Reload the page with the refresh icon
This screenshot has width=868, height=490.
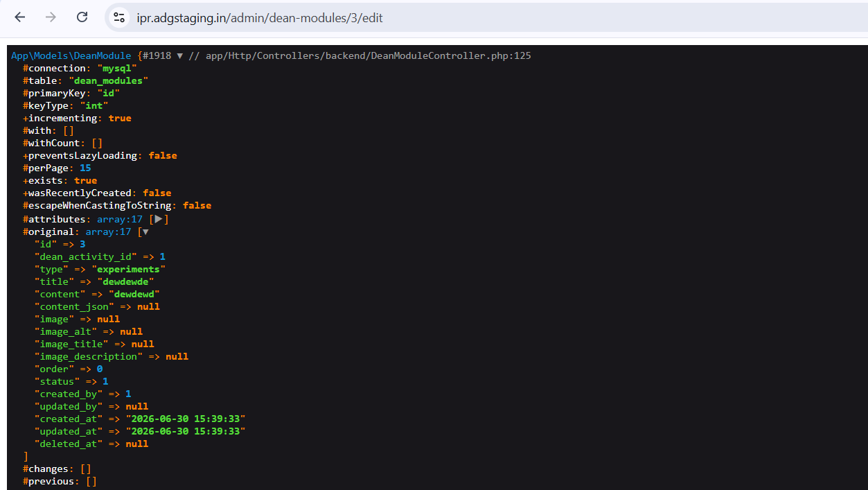(x=82, y=17)
